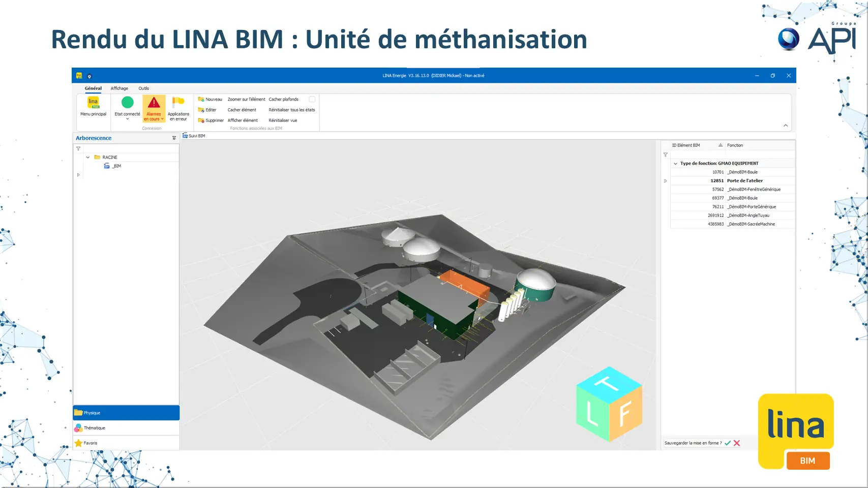Click the Editer folder icon
Viewport: 868px width, 488px height.
tap(201, 110)
